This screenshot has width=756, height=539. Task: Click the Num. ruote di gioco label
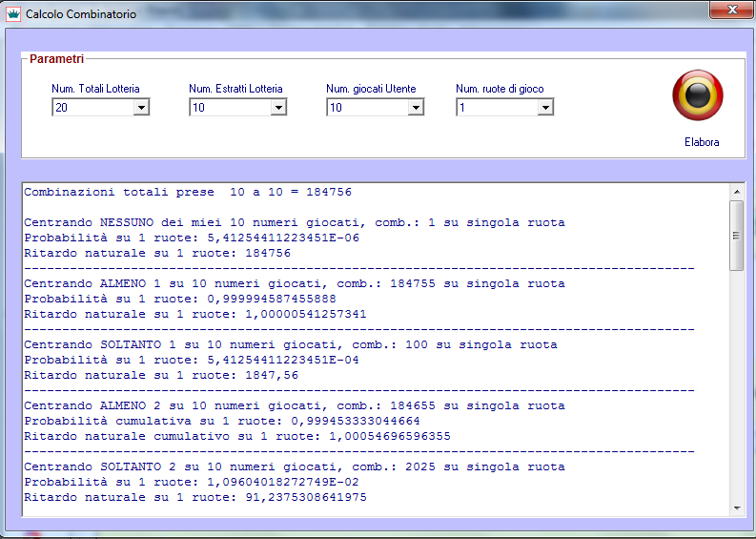pyautogui.click(x=500, y=89)
